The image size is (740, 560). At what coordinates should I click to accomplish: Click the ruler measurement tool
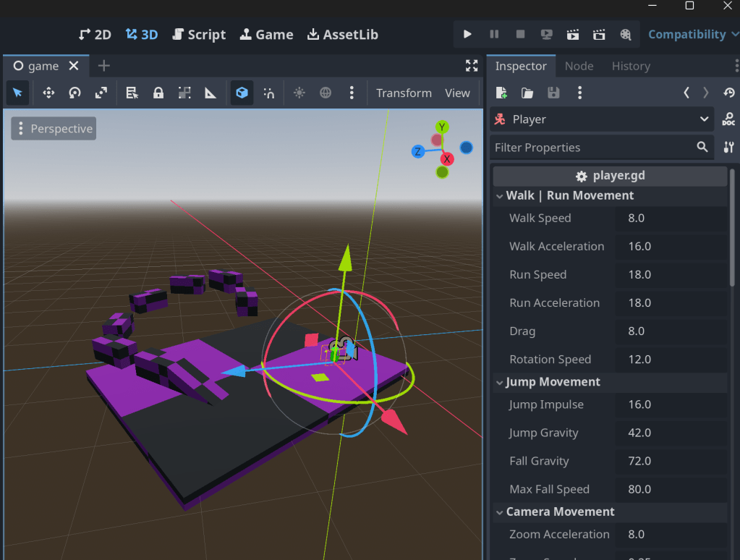point(210,93)
